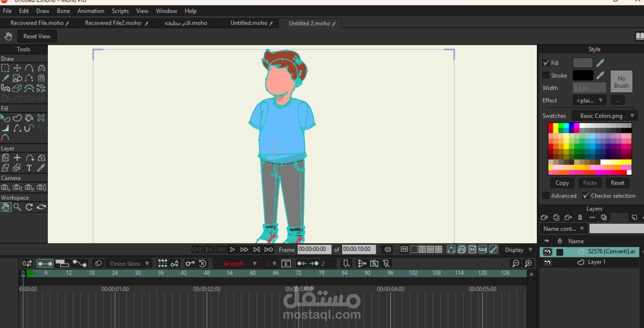Image resolution: width=644 pixels, height=328 pixels.
Task: Click the audio speaker icon near timeline
Action: coord(387,249)
